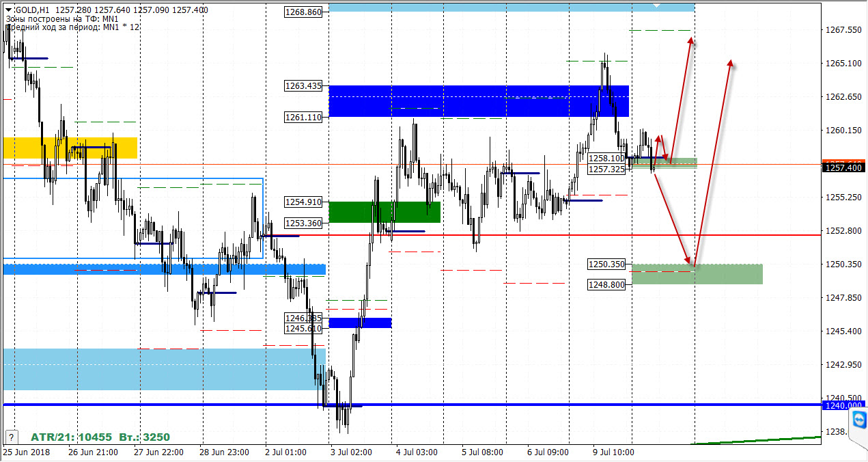Click 'Зоны построены на ТФ: MN1' text
Image resolution: width=868 pixels, height=462 pixels.
point(62,18)
